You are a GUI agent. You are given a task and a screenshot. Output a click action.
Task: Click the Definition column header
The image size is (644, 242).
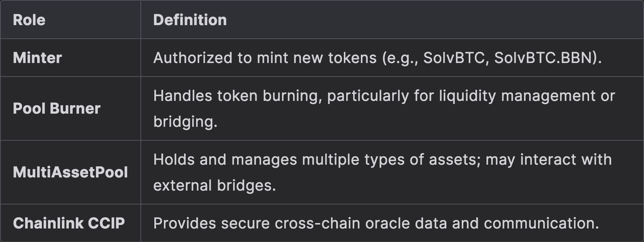190,20
